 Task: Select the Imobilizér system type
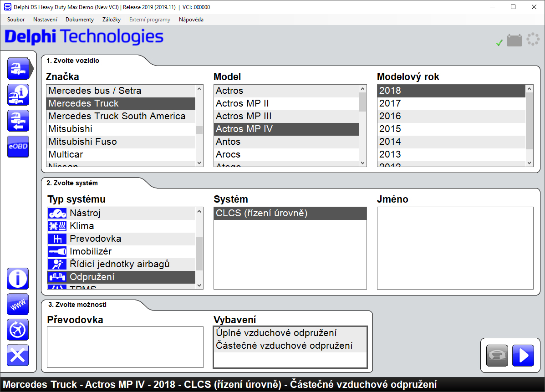point(121,252)
